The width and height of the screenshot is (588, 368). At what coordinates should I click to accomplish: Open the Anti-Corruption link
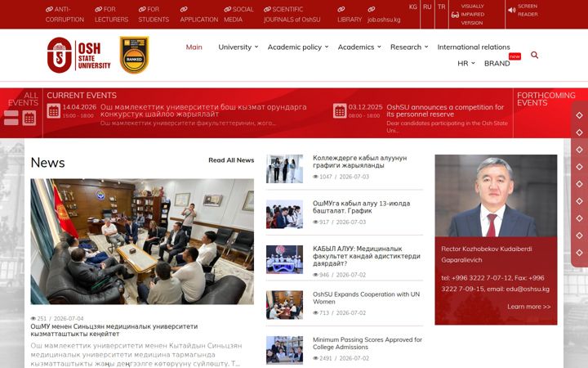coord(65,14)
